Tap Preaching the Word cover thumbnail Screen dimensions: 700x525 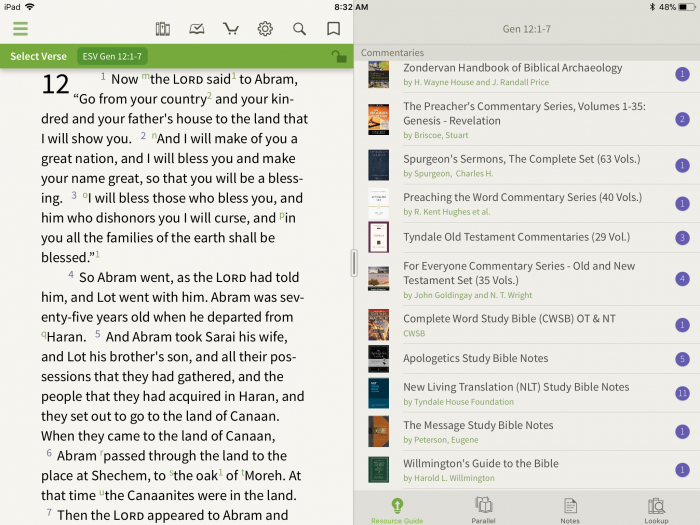click(378, 204)
